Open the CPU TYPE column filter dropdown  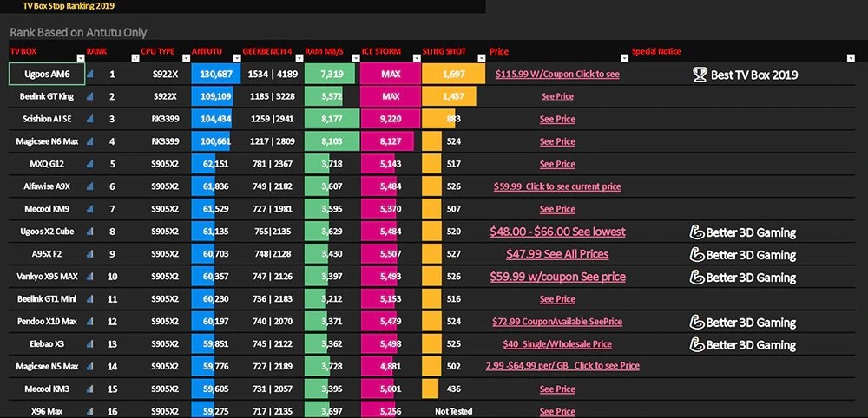click(186, 58)
